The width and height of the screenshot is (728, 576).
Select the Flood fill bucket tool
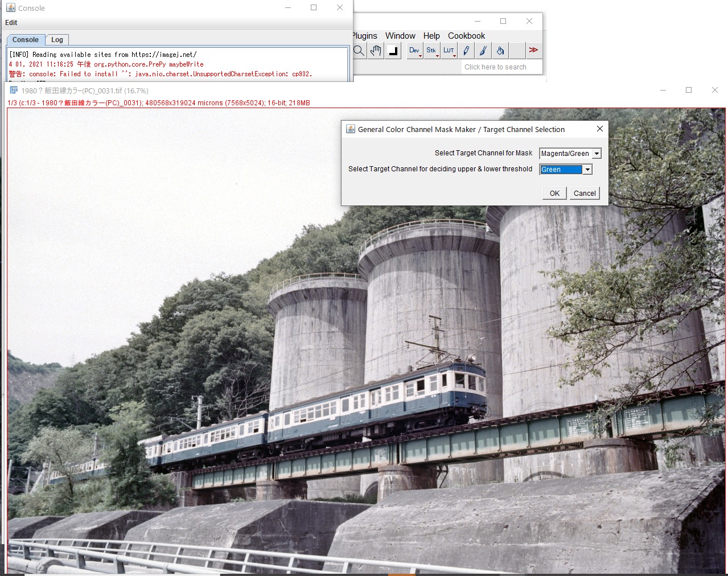pos(500,51)
